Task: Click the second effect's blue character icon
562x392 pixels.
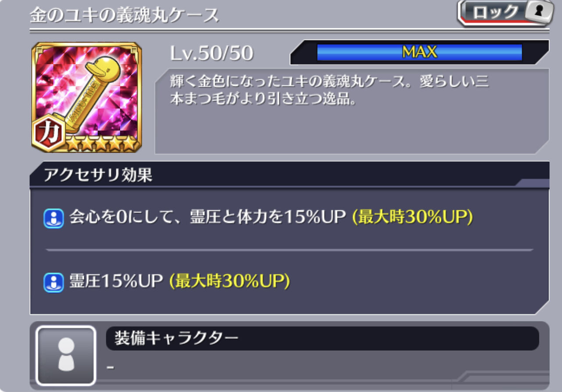Action: coord(54,282)
